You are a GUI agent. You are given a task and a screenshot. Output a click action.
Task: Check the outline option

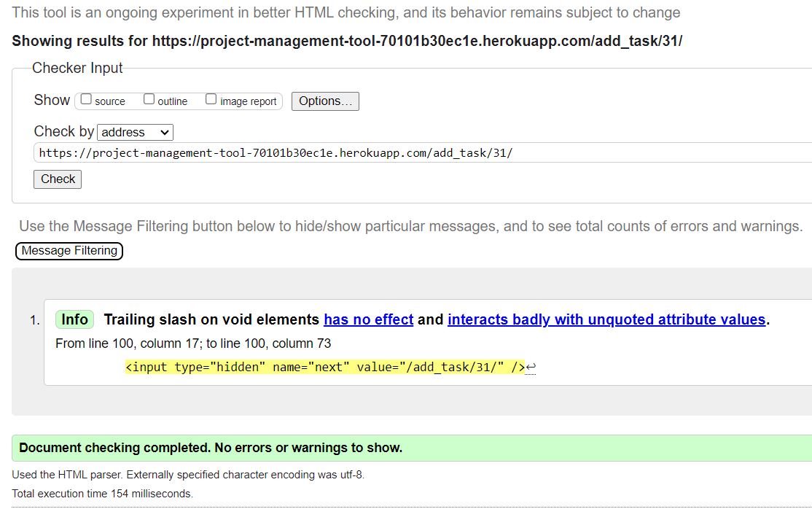pyautogui.click(x=149, y=98)
